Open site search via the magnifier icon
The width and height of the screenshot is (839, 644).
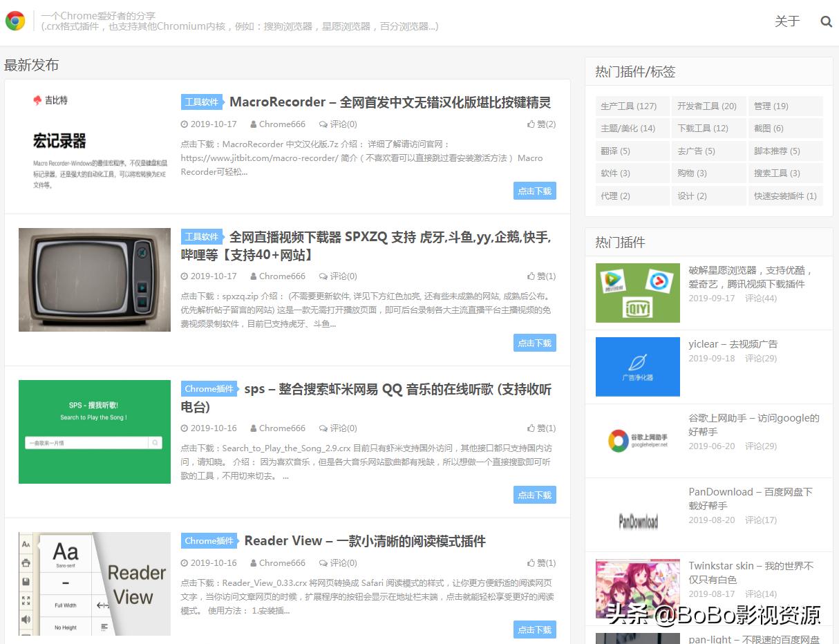(x=827, y=21)
